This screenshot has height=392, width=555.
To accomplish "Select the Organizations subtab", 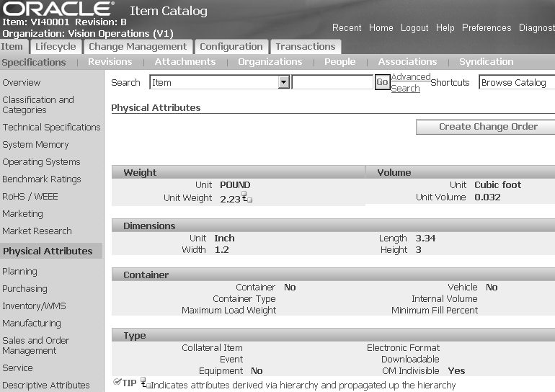I will [x=270, y=62].
